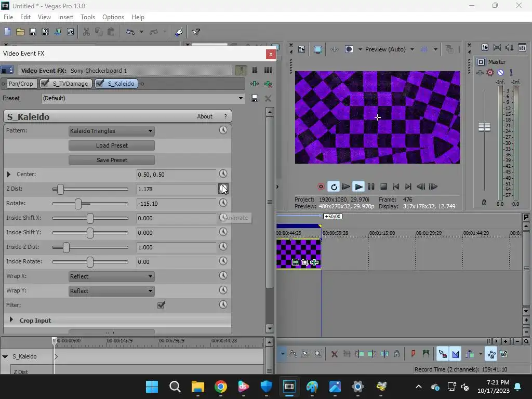Viewport: 532px width, 399px height.
Task: Open Video Preview on external monitor icon
Action: pyautogui.click(x=318, y=49)
